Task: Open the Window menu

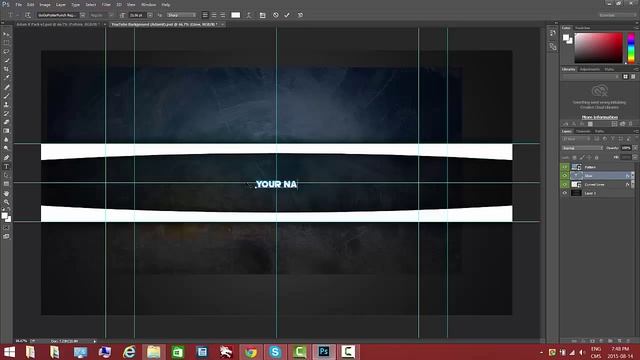Action: (148, 4)
